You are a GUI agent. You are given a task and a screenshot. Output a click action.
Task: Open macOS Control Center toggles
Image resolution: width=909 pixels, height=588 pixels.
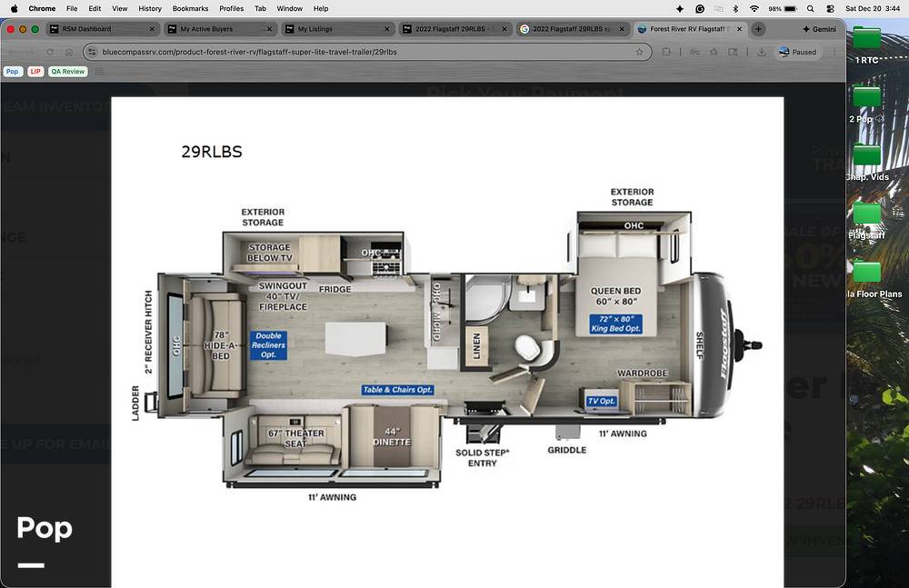click(830, 8)
